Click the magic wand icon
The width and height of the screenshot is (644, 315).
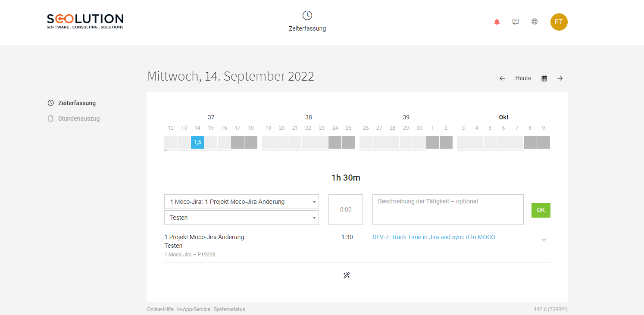click(x=347, y=275)
